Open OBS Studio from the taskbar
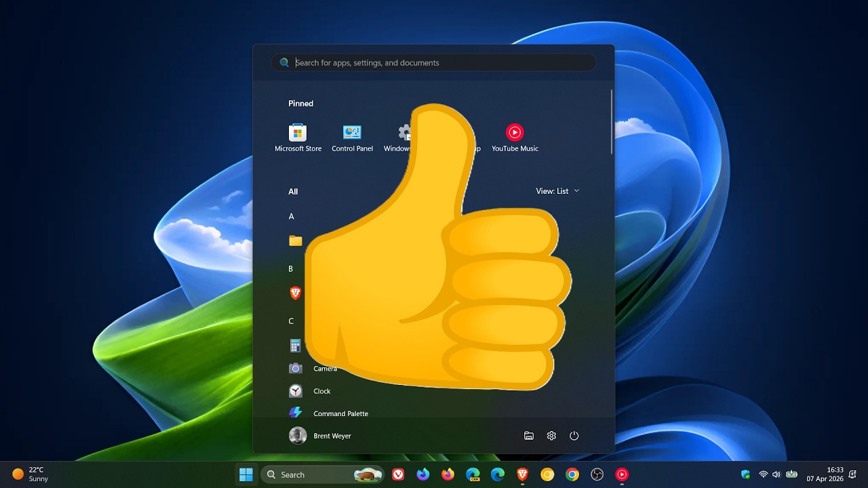Image resolution: width=868 pixels, height=488 pixels. coord(597,474)
